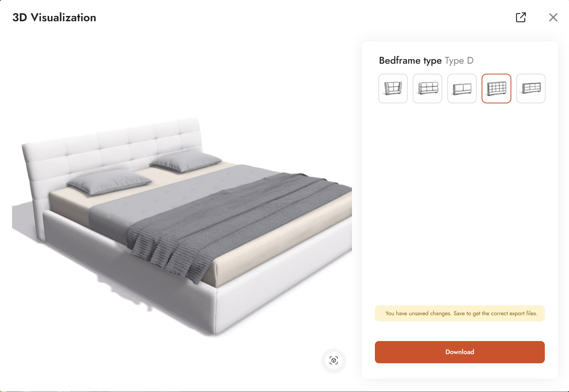Open visualization in a new window
This screenshot has height=392, width=569.
(521, 17)
